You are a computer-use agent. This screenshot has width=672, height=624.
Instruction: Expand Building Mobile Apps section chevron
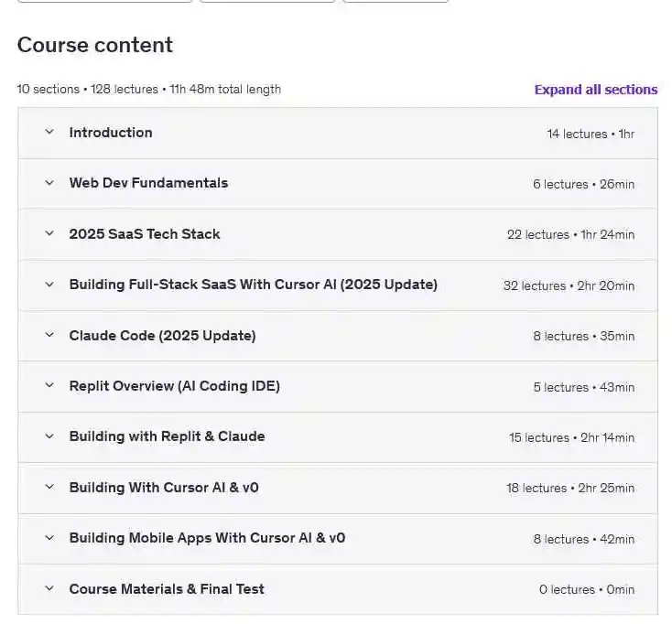coord(49,538)
